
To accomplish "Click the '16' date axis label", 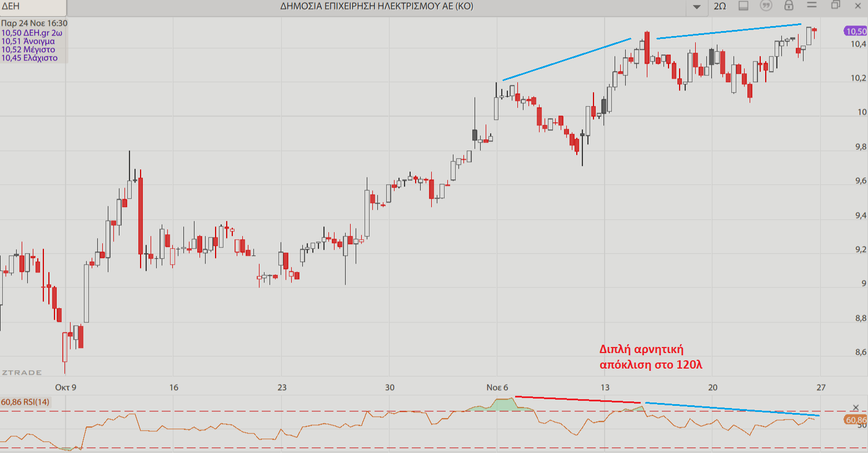I will point(174,387).
